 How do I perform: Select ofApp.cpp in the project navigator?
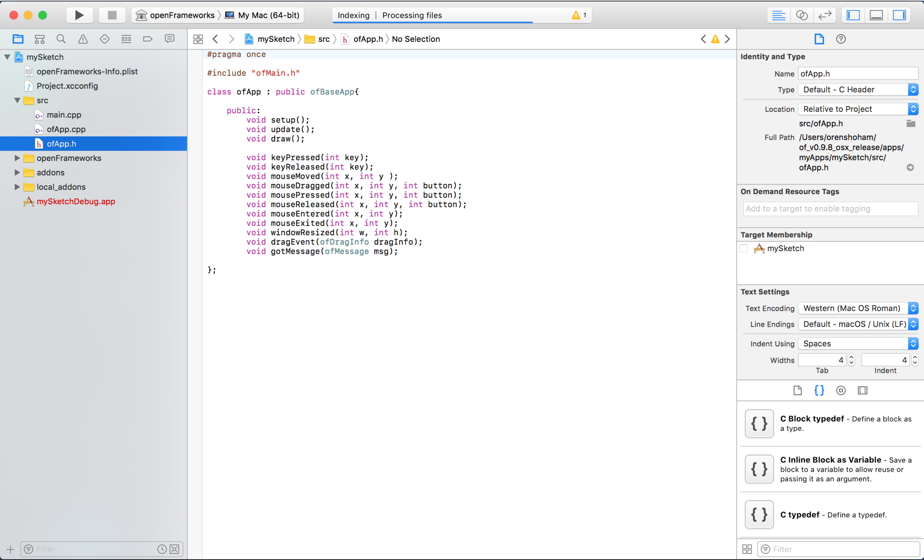66,129
